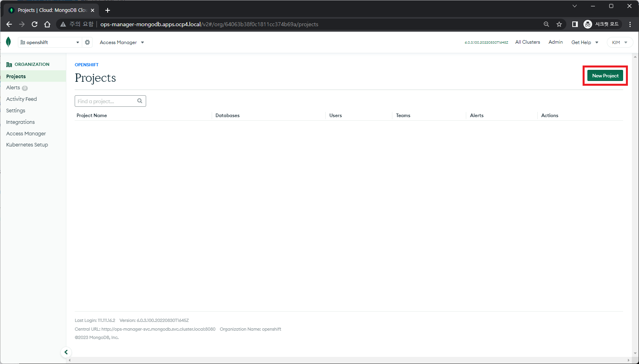
Task: Click the vertical scrollbar up arrow
Action: point(635,56)
